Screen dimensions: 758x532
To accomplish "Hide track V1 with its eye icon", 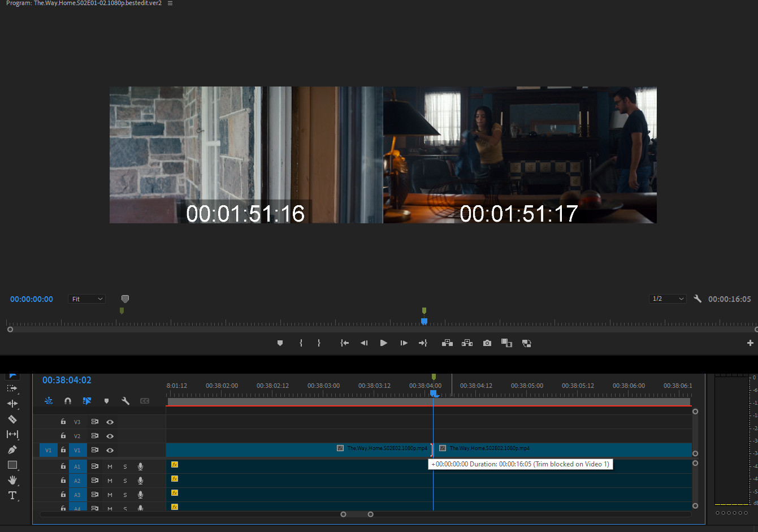I will (110, 450).
